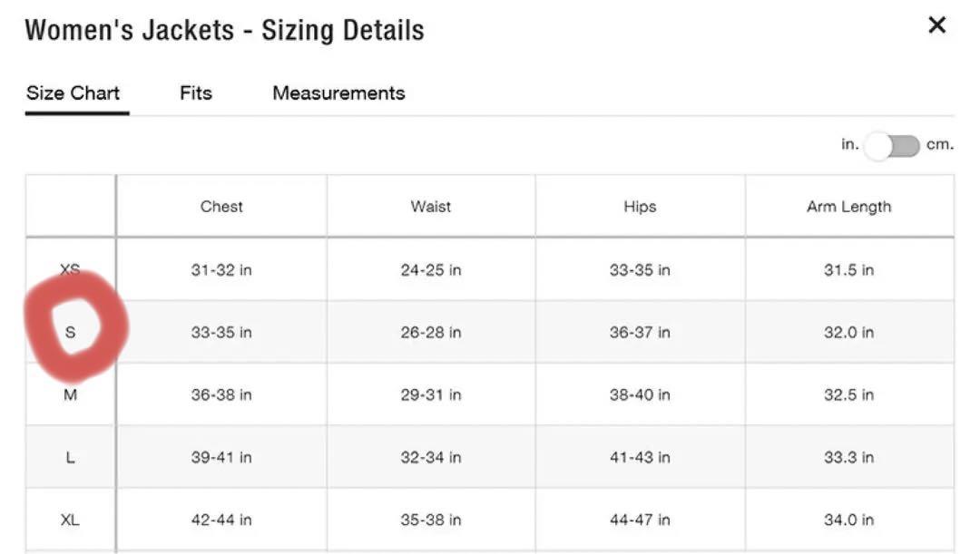The width and height of the screenshot is (980, 554).
Task: Open the Measurements tab
Action: (x=338, y=93)
